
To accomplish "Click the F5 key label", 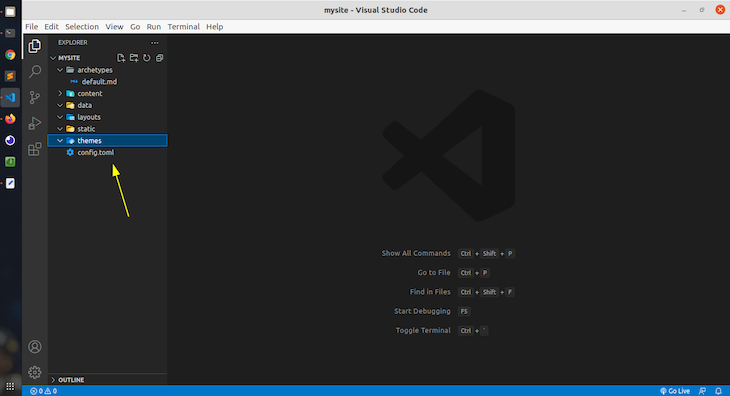I will tap(464, 311).
